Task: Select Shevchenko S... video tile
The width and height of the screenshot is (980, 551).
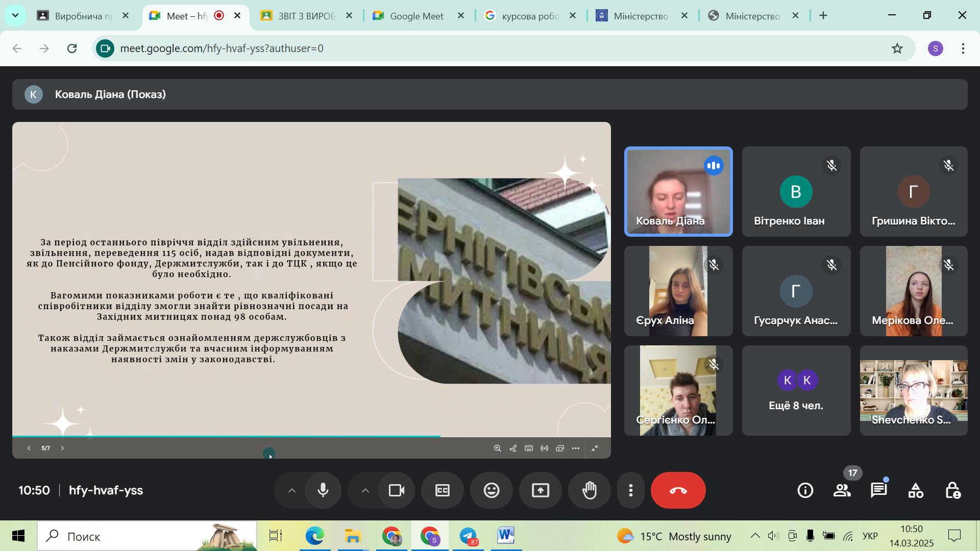Action: [x=914, y=390]
